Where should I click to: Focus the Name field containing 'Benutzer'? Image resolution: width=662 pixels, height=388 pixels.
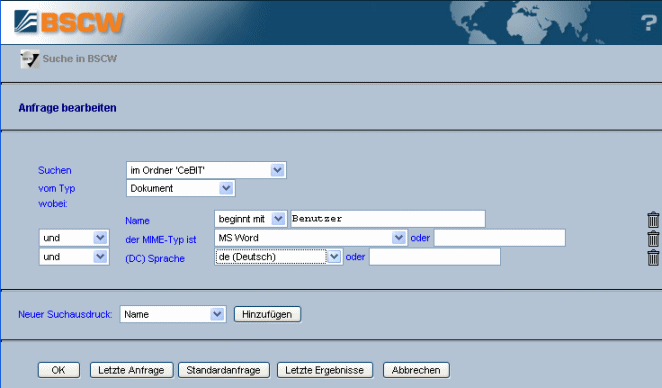[388, 219]
